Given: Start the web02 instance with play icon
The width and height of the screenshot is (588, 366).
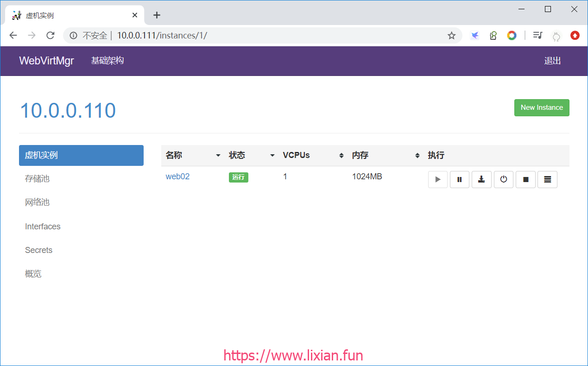Looking at the screenshot, I should (438, 179).
